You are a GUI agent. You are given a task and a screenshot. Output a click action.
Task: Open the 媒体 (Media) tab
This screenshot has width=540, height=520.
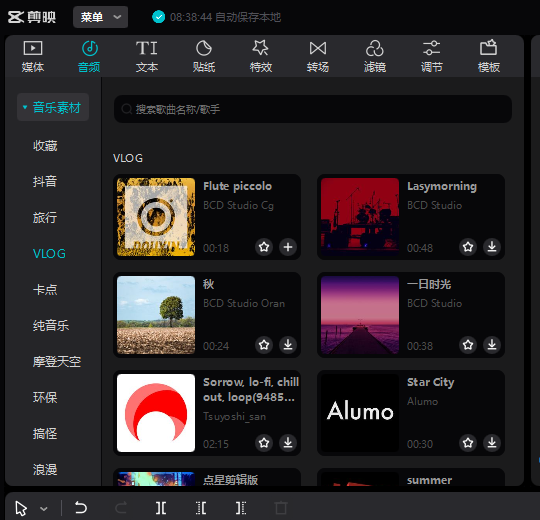[x=33, y=56]
